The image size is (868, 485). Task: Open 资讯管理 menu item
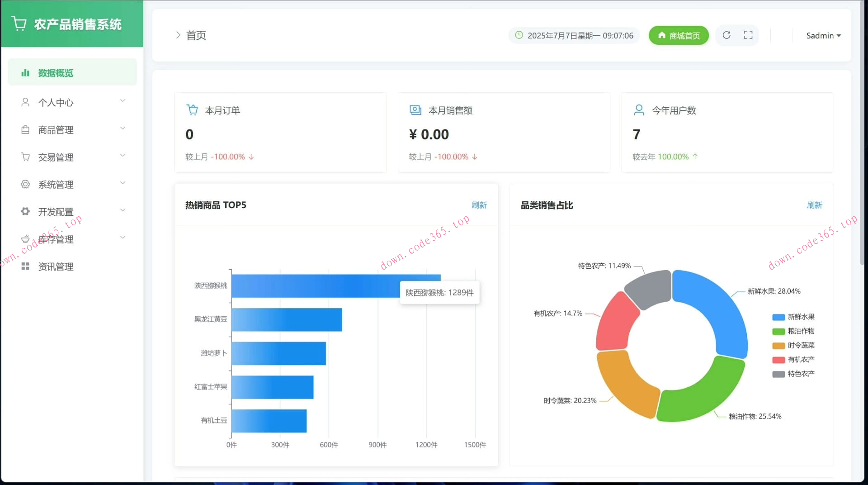pos(56,266)
